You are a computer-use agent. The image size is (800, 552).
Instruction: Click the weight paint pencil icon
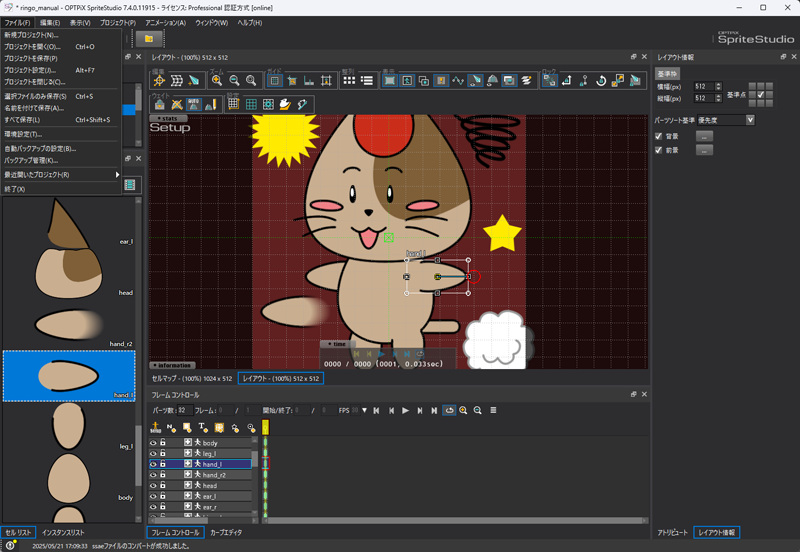tap(211, 105)
